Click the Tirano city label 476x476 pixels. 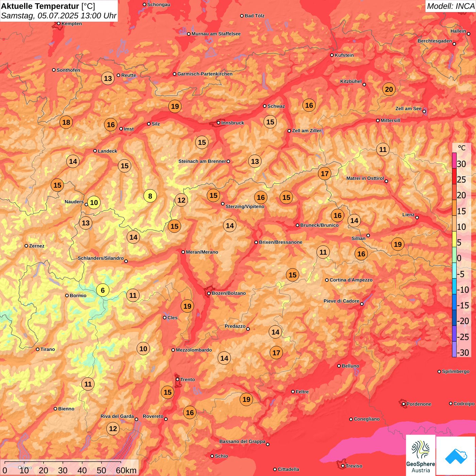pos(48,349)
